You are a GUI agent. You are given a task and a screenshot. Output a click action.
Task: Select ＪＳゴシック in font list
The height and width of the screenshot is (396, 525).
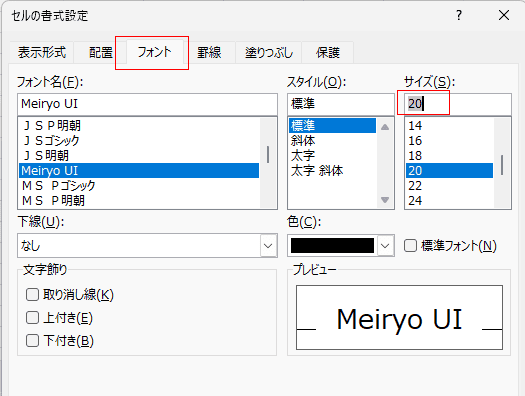[x=139, y=141]
